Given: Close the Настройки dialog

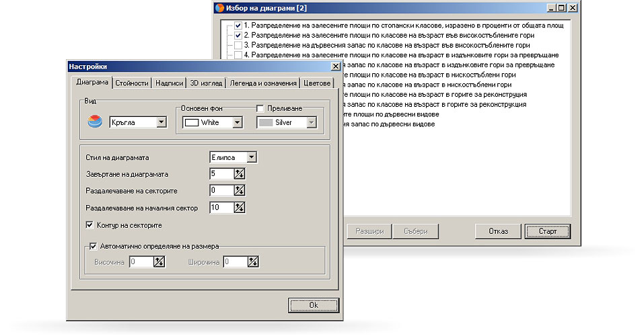Looking at the screenshot, I should click(x=335, y=67).
